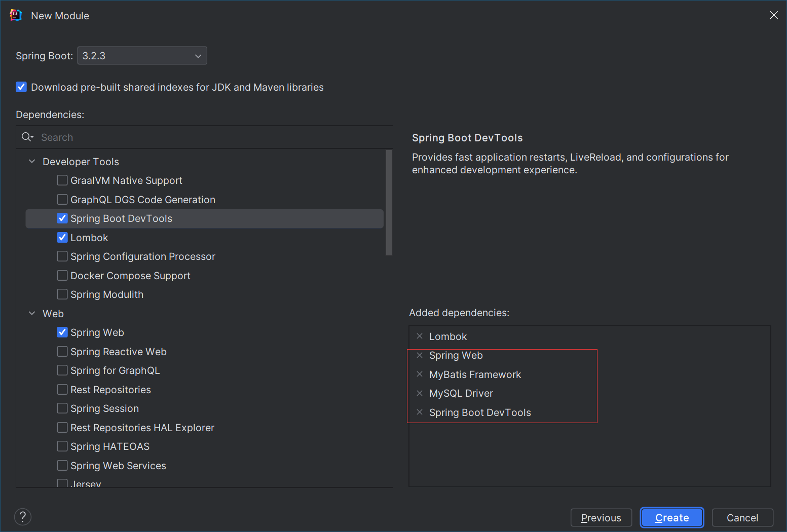Remove MyBatis Framework from added dependencies
Screen dimensions: 787x532
[420, 374]
